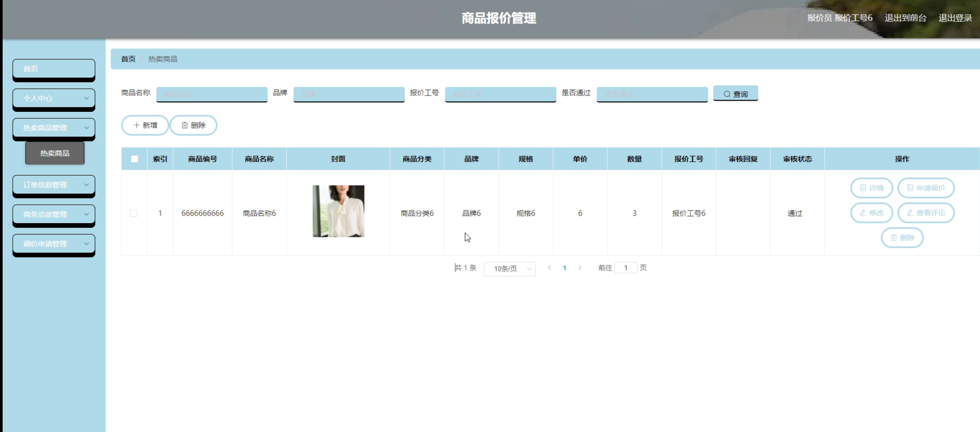Check the checkbox for row 6666666666
Image resolution: width=980 pixels, height=432 pixels.
click(x=134, y=214)
